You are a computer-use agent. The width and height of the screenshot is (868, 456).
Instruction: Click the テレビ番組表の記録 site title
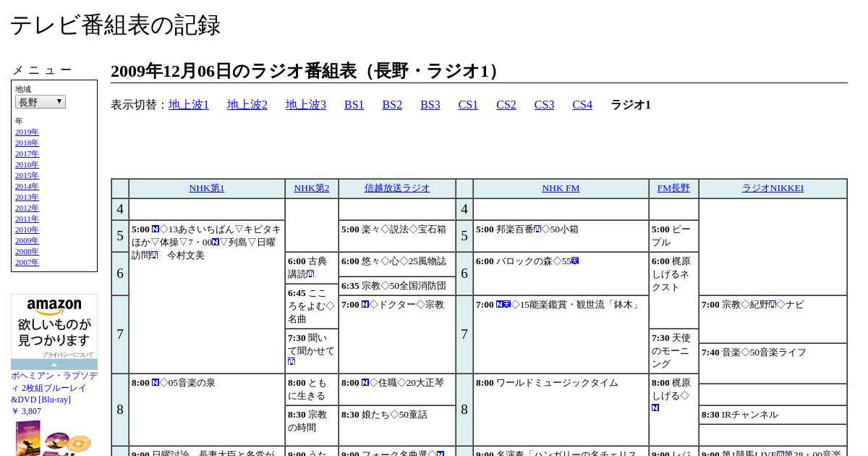point(114,25)
